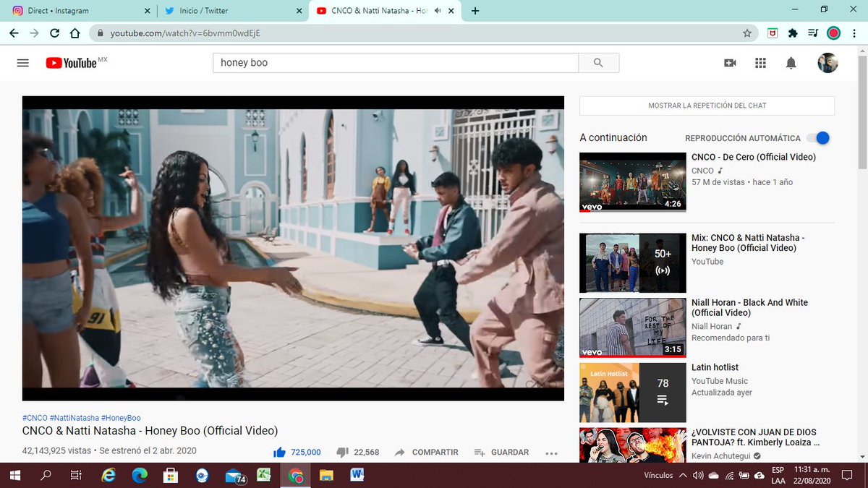The width and height of the screenshot is (868, 488).
Task: Open the Chrome three-dot menu
Action: [x=854, y=33]
